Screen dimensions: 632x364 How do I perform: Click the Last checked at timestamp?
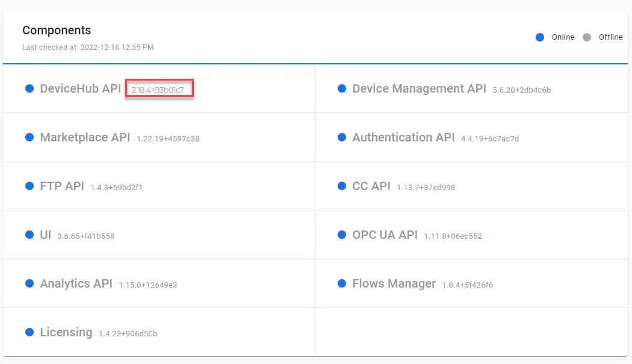click(x=88, y=48)
